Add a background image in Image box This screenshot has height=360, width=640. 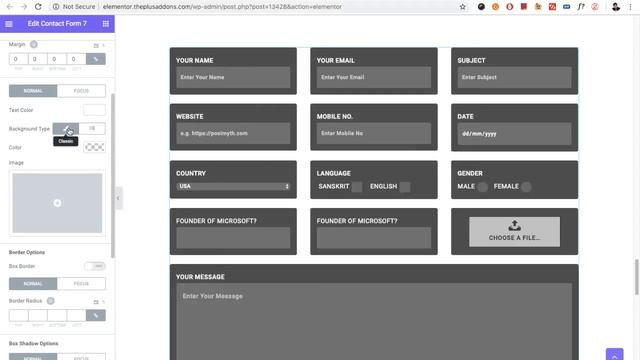57,203
